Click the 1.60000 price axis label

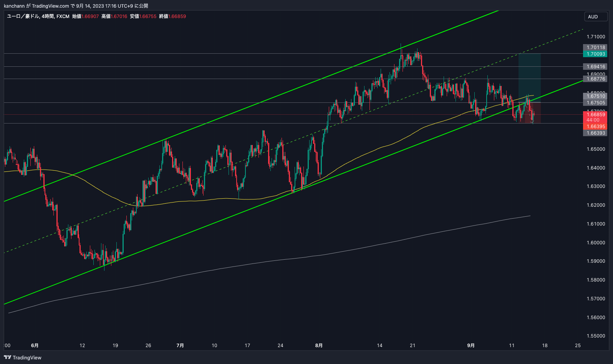596,243
